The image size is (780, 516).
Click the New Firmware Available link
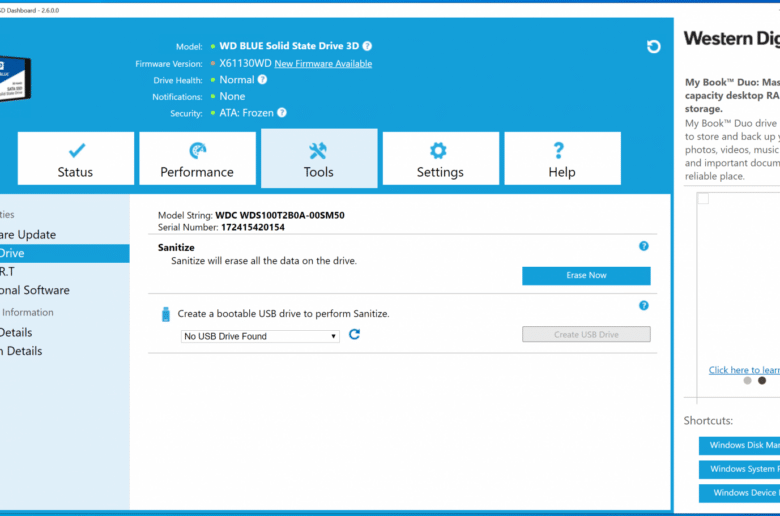coord(323,64)
